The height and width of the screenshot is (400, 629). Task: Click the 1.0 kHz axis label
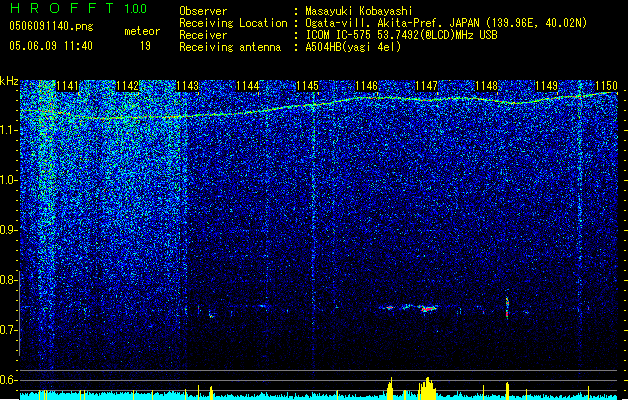[9, 180]
